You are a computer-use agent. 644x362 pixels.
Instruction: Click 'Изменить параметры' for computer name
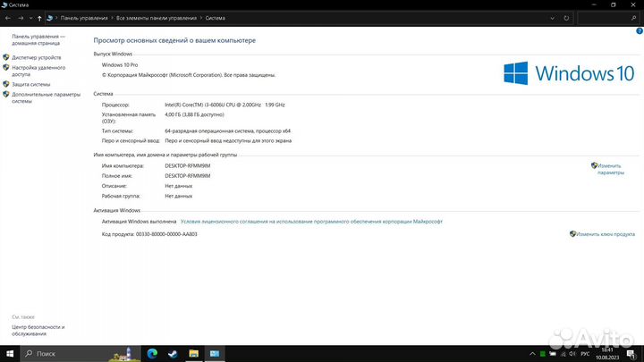pyautogui.click(x=610, y=169)
